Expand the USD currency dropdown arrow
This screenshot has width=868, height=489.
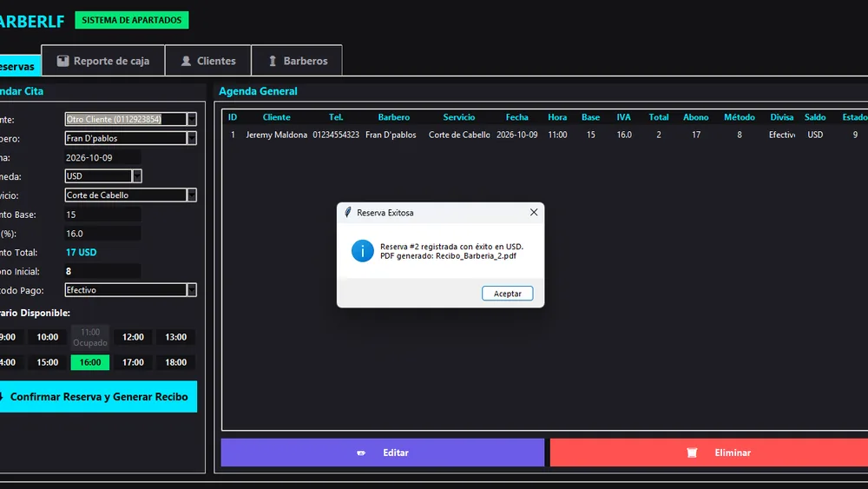click(137, 176)
